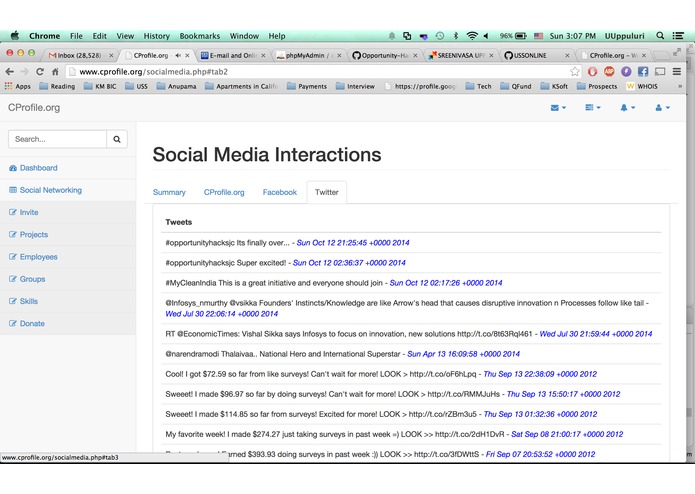Click the Social Networking table icon
The image size is (695, 494).
click(13, 190)
